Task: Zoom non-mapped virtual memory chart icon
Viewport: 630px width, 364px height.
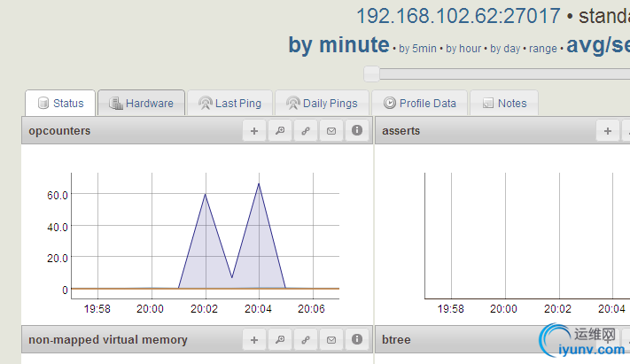Action: click(x=280, y=340)
